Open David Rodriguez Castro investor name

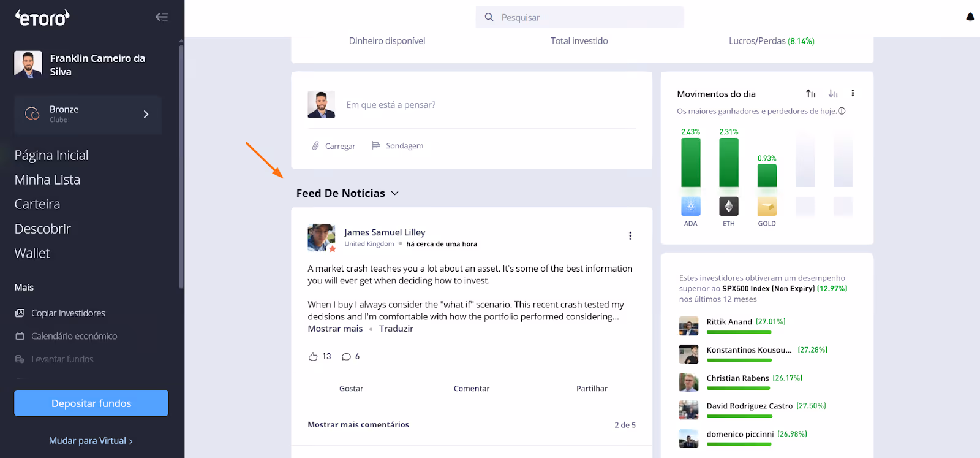click(750, 406)
